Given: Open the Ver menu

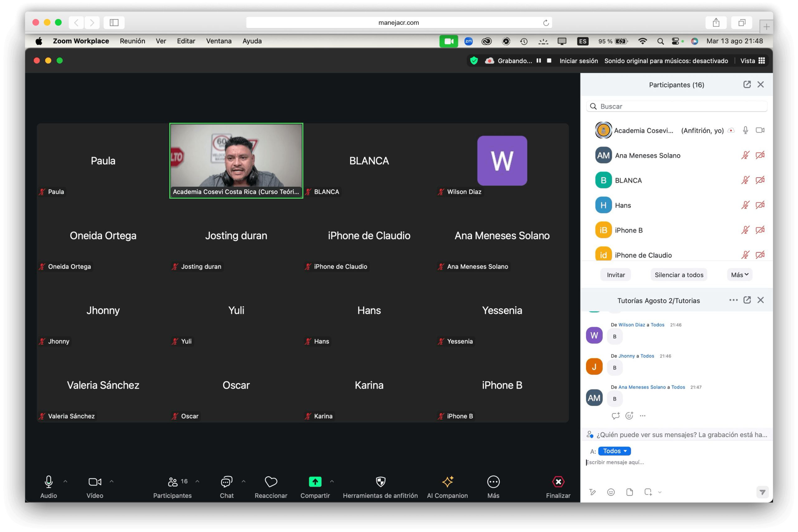Looking at the screenshot, I should [x=161, y=41].
